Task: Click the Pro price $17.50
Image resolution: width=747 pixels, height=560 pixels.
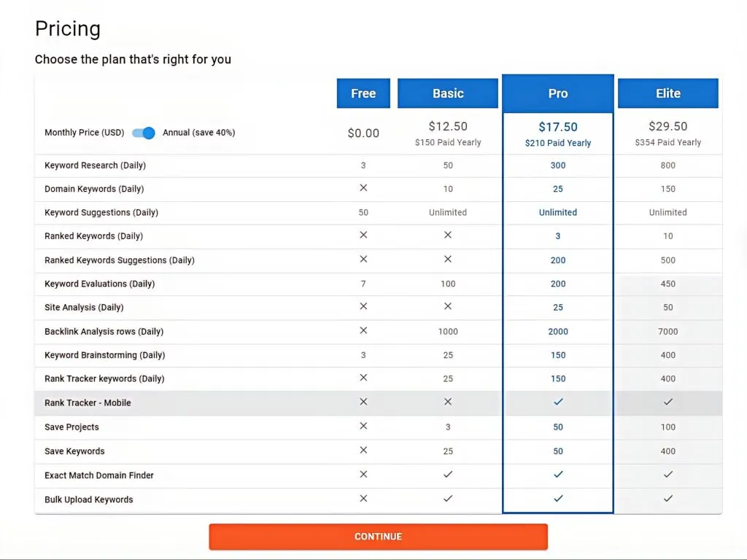Action: 558,127
